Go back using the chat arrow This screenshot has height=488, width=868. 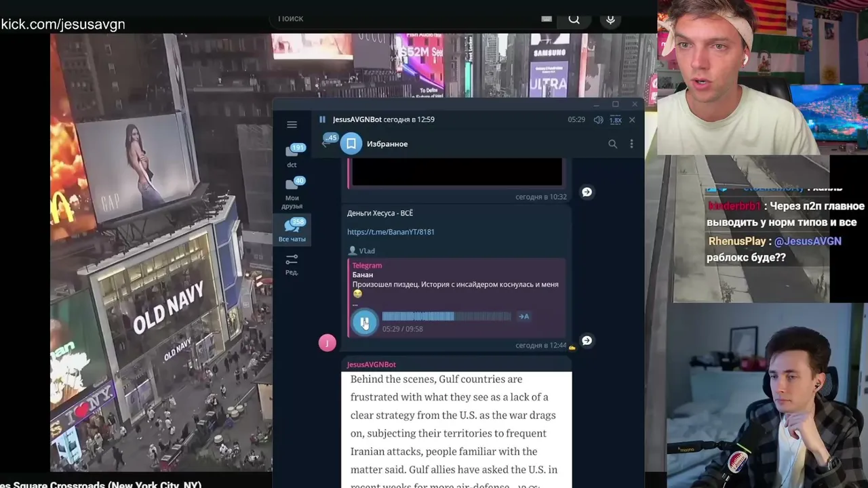[325, 144]
